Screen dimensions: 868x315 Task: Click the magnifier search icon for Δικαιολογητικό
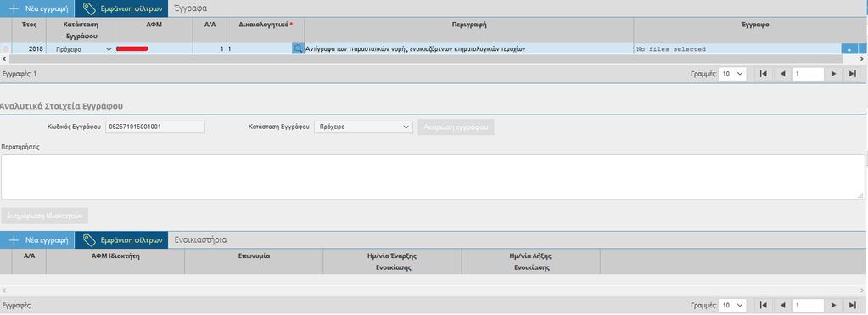pos(298,49)
